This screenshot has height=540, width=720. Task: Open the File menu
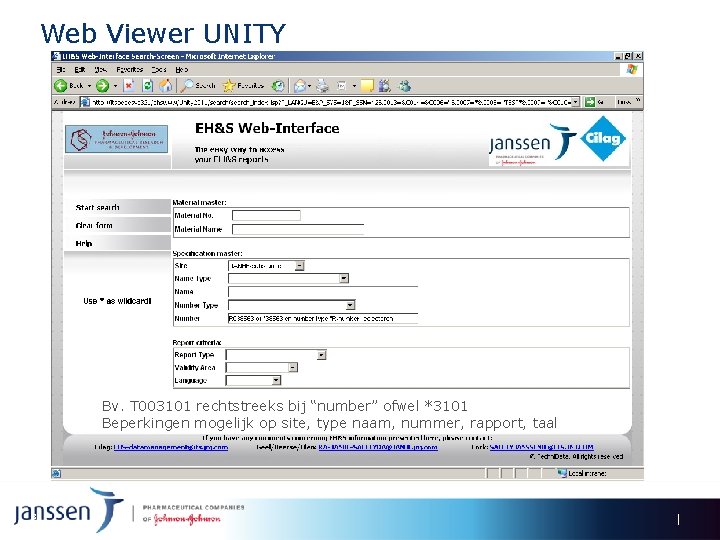61,70
